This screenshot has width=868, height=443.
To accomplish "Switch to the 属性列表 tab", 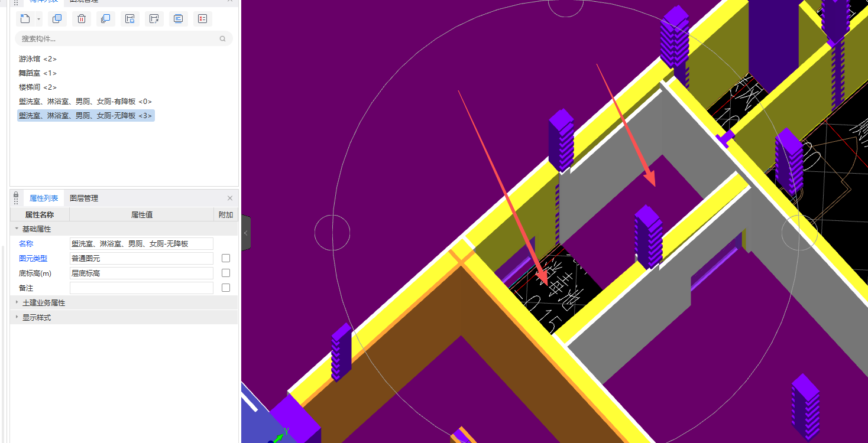I will (x=44, y=198).
